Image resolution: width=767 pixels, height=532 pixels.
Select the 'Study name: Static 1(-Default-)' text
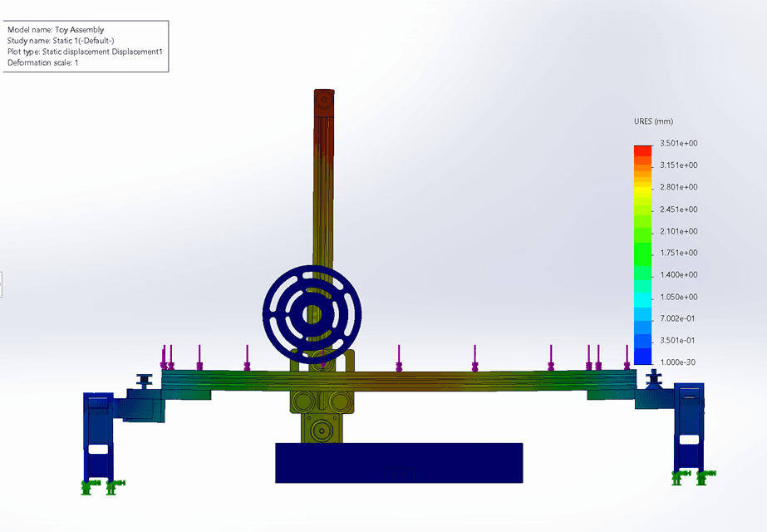(x=61, y=41)
